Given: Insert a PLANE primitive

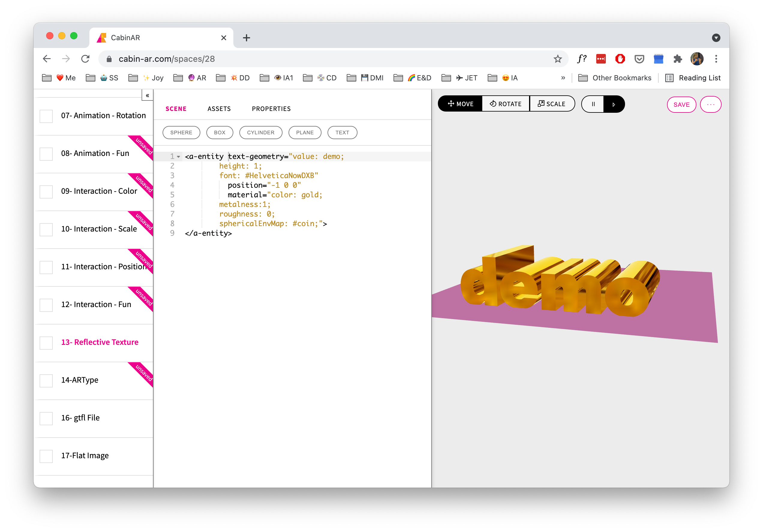Looking at the screenshot, I should click(x=305, y=133).
